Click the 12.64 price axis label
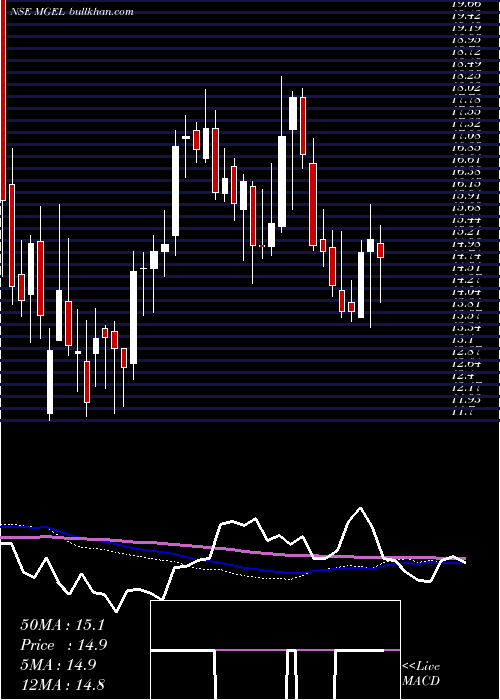The height and width of the screenshot is (700, 500). coord(466,364)
